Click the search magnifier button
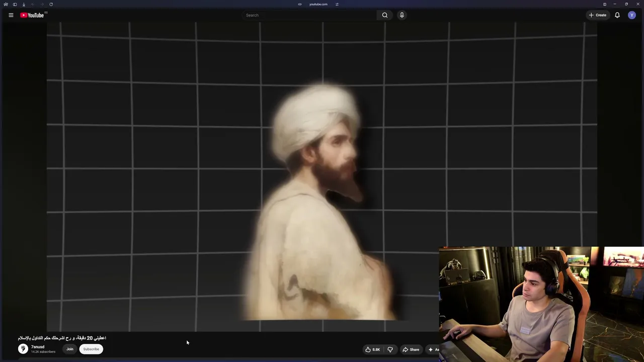This screenshot has width=644, height=362. [385, 15]
